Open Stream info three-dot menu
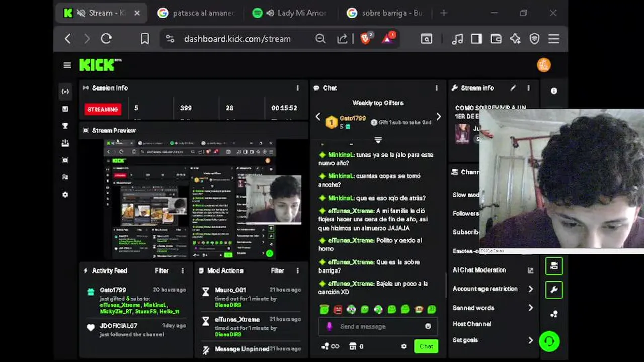The height and width of the screenshot is (362, 644). pyautogui.click(x=528, y=88)
